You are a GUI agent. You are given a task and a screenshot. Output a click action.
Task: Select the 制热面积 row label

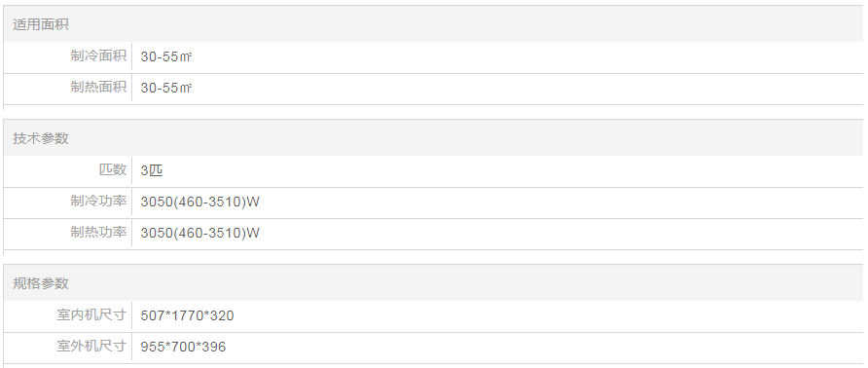[98, 87]
